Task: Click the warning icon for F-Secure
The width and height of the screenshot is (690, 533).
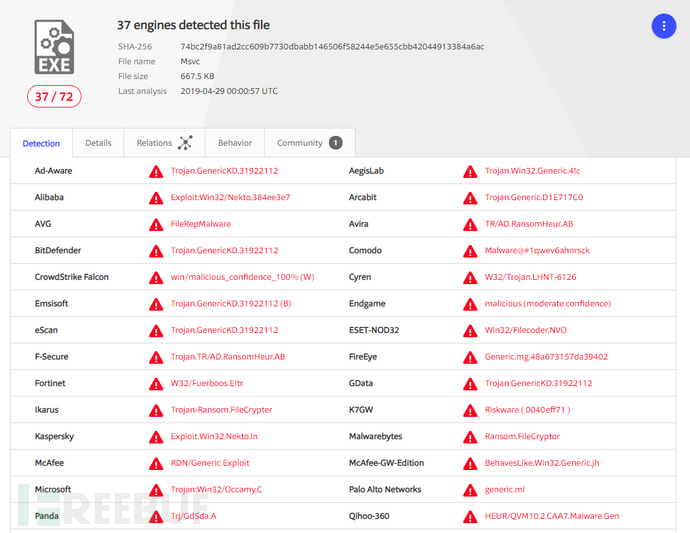Action: pos(156,357)
